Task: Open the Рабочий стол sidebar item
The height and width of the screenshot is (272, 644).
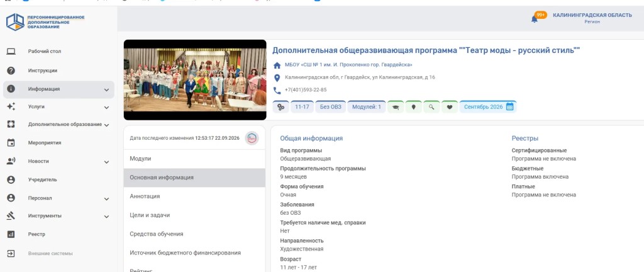Action: point(58,52)
